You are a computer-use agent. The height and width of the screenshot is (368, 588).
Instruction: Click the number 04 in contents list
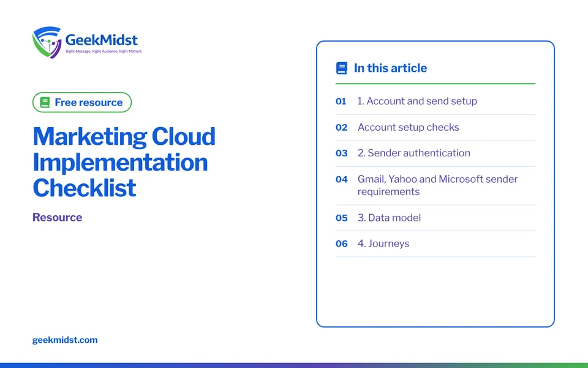click(342, 179)
